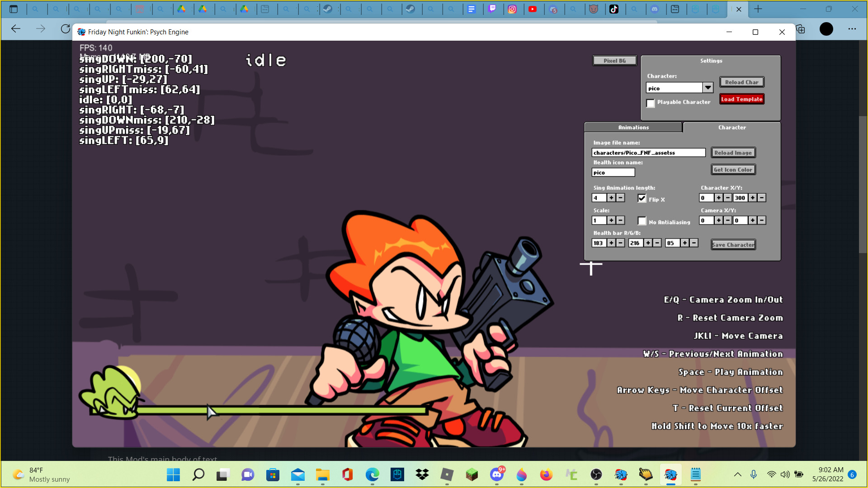Click the Image file name input field
This screenshot has width=868, height=488.
[x=649, y=152]
